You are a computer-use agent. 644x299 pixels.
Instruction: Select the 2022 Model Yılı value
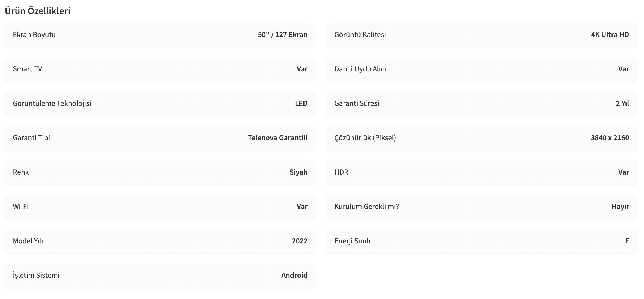(300, 241)
